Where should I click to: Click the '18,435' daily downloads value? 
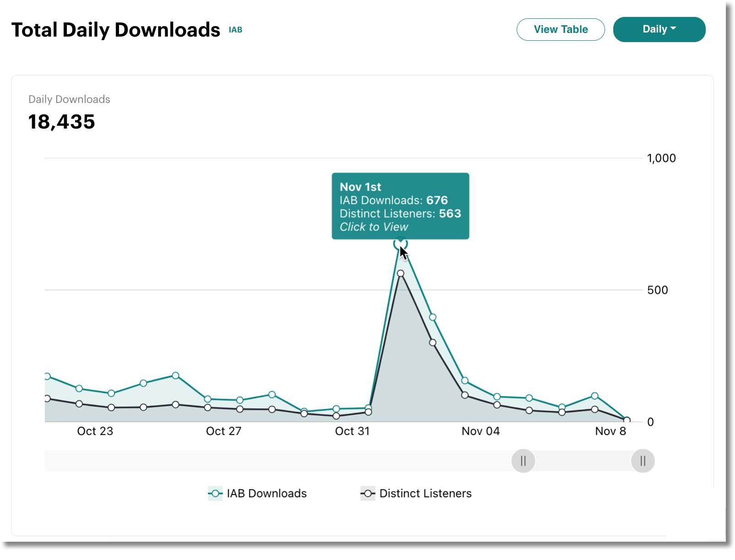61,122
